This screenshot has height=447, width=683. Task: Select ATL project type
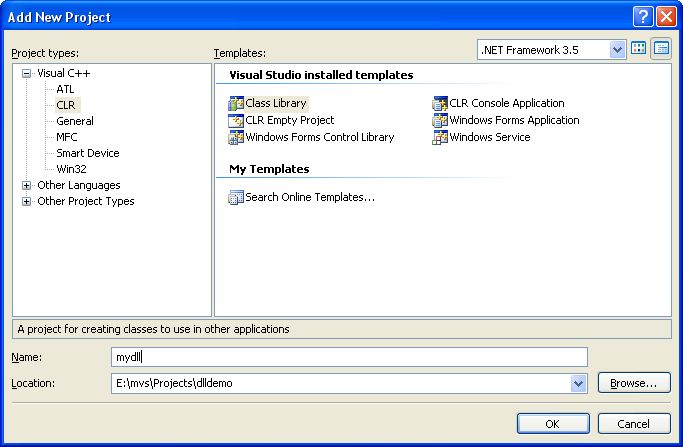click(x=65, y=89)
